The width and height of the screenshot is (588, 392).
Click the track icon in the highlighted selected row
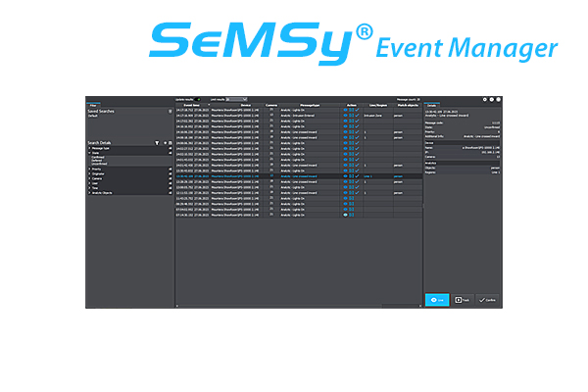pos(352,176)
